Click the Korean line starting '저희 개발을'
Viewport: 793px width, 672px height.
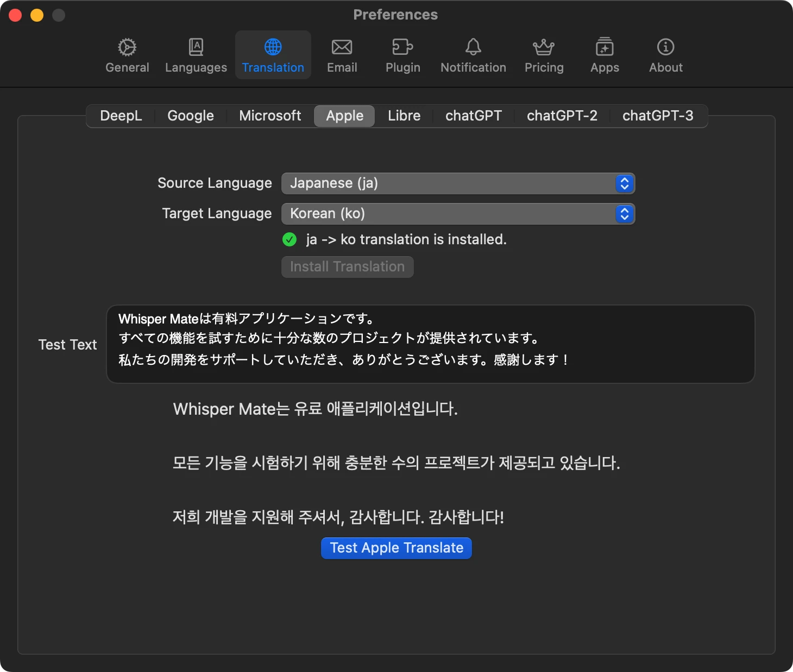click(x=338, y=517)
